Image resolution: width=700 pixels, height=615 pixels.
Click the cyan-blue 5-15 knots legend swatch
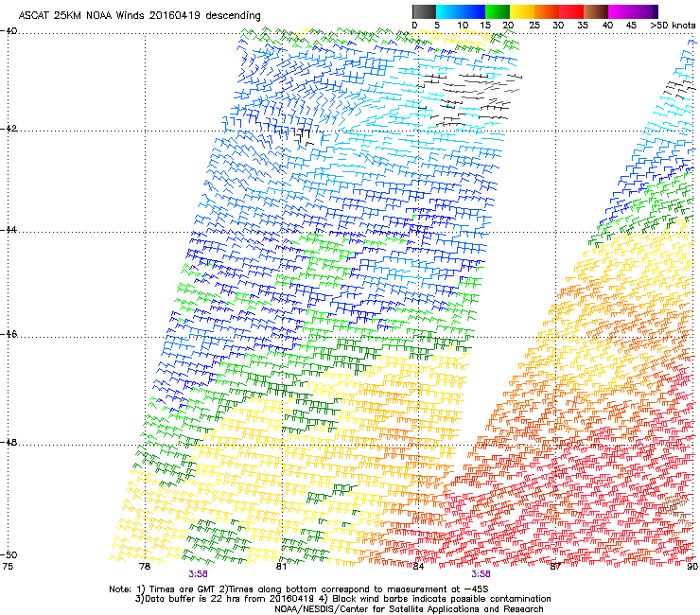(x=461, y=11)
